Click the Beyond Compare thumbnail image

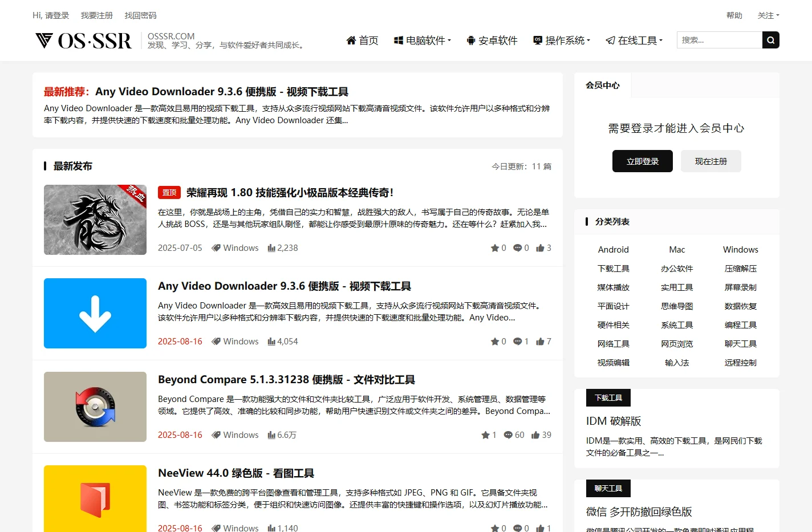[x=95, y=407]
